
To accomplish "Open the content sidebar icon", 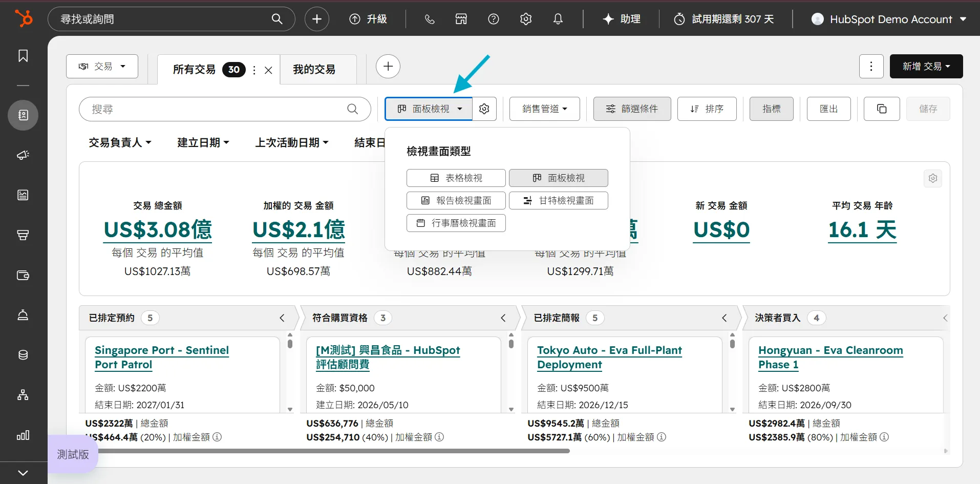I will (23, 195).
